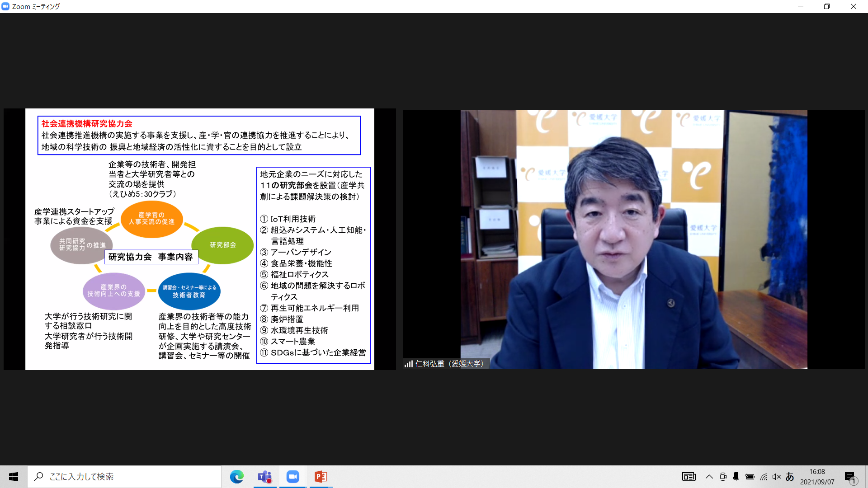Click the blue 技術者教育 bubble on the slide
Image resolution: width=868 pixels, height=488 pixels.
tap(189, 291)
